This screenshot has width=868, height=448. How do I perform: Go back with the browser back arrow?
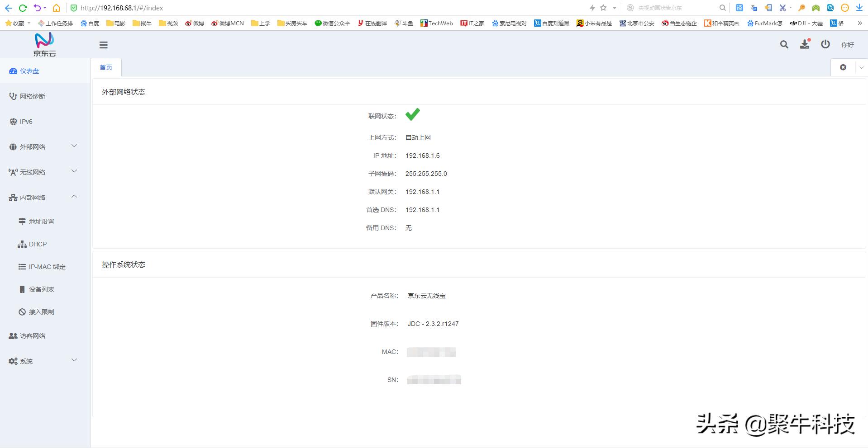coord(9,8)
